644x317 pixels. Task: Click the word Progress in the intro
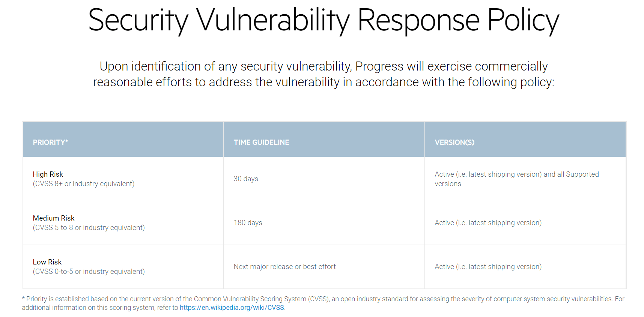tap(379, 66)
